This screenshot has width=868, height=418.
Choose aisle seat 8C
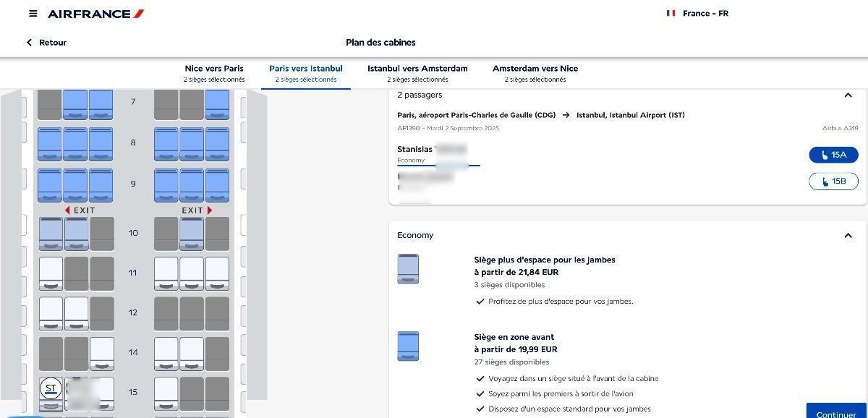coord(101,144)
